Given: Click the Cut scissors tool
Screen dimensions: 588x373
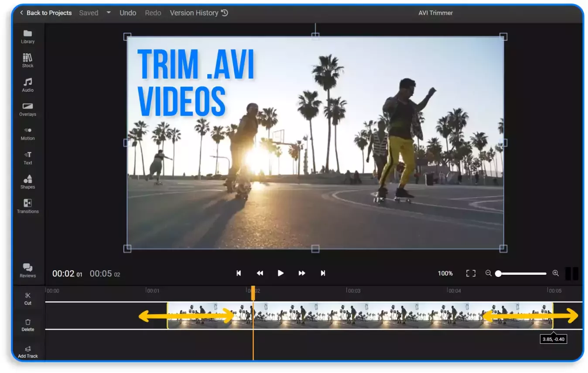Looking at the screenshot, I should tap(27, 298).
